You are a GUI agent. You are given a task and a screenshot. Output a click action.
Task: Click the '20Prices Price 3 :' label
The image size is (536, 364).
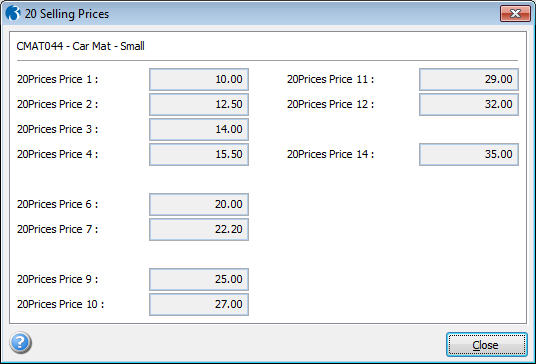pyautogui.click(x=57, y=129)
